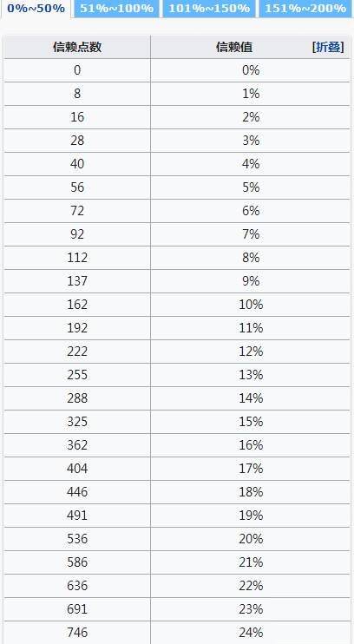
Task: Click the 22% trust value cell
Action: pyautogui.click(x=251, y=585)
